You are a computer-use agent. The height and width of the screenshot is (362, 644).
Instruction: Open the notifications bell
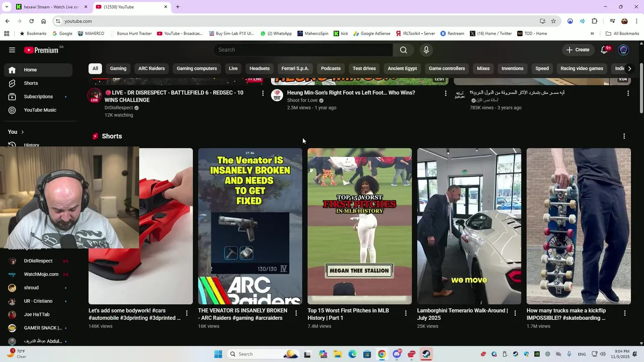tap(605, 50)
